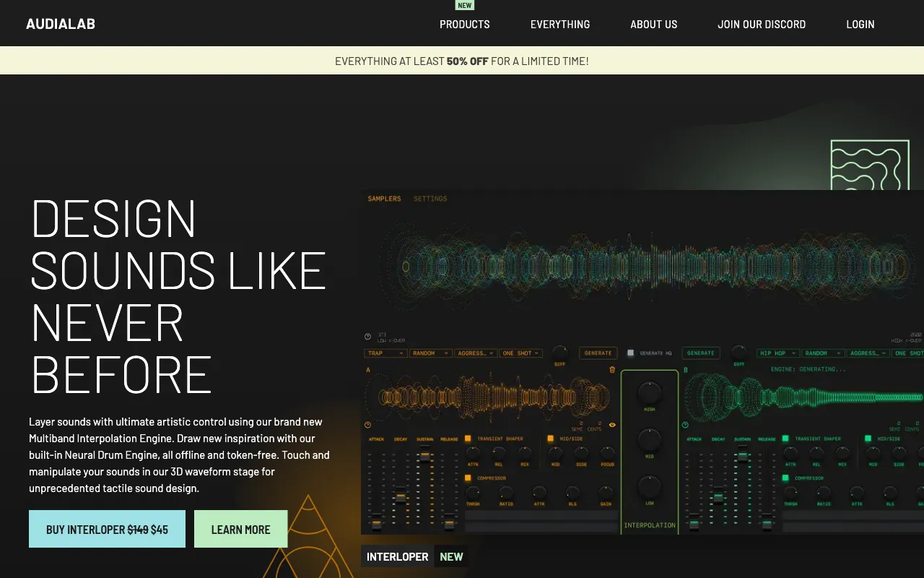Screen dimensions: 924x578
Task: Go to the EVERYTHING page
Action: 560,24
